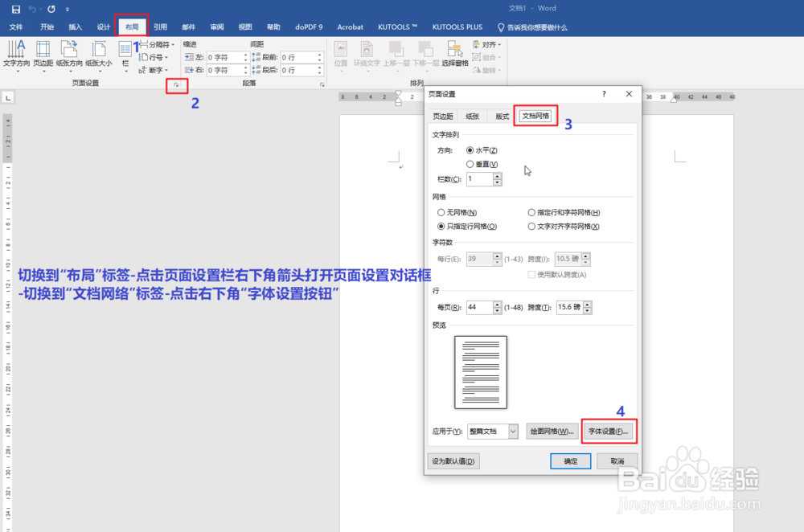Image resolution: width=804 pixels, height=532 pixels.
Task: Open the 应用于 整篇文档 dropdown
Action: point(492,432)
